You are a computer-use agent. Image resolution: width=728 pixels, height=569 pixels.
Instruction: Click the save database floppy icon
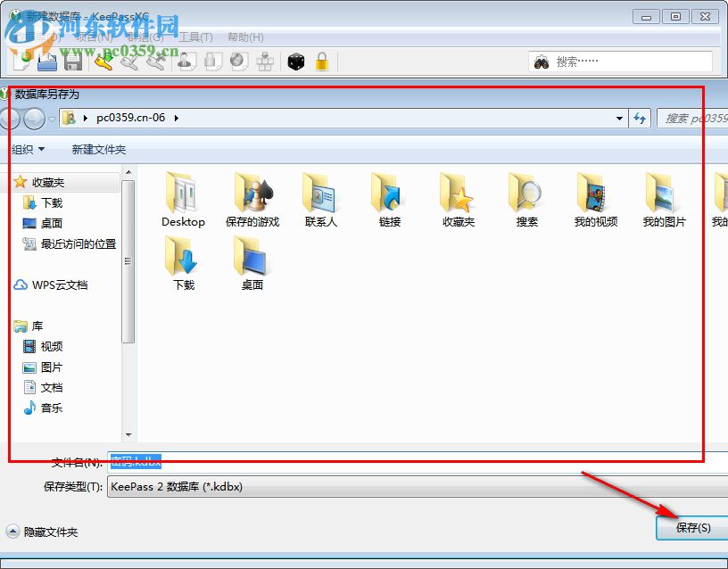(73, 62)
